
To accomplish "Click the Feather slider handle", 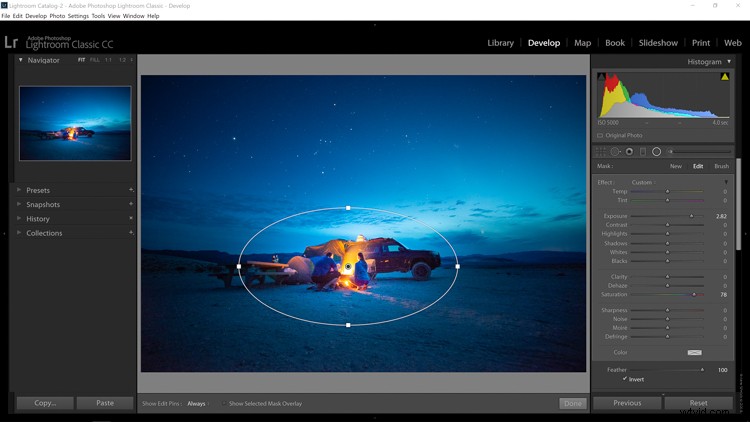I will (x=702, y=369).
